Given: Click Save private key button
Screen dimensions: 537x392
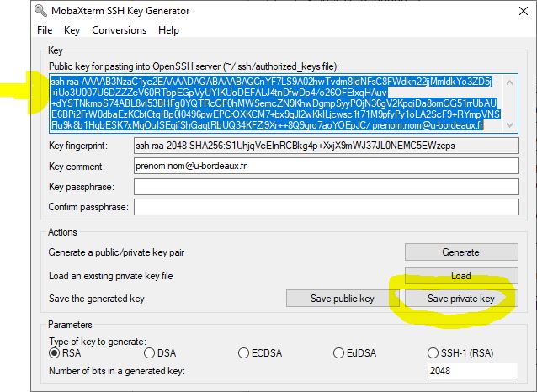Looking at the screenshot, I should point(461,299).
